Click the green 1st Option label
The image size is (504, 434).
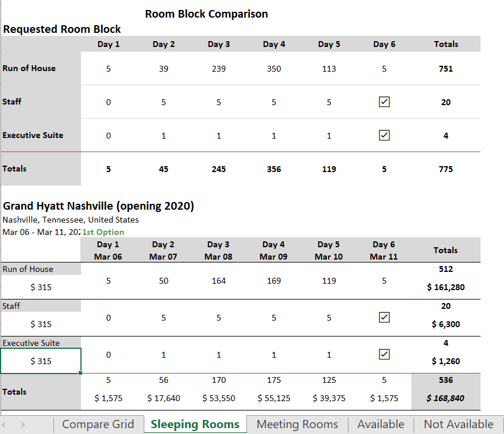pyautogui.click(x=103, y=232)
